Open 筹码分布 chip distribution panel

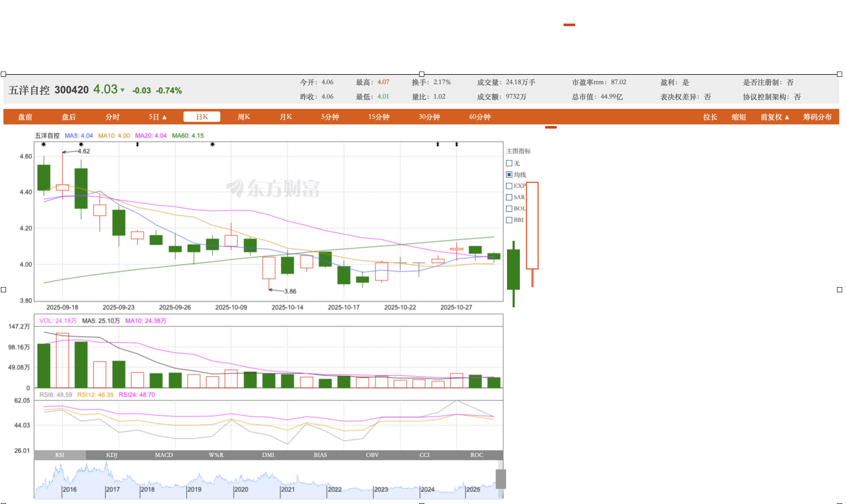817,117
